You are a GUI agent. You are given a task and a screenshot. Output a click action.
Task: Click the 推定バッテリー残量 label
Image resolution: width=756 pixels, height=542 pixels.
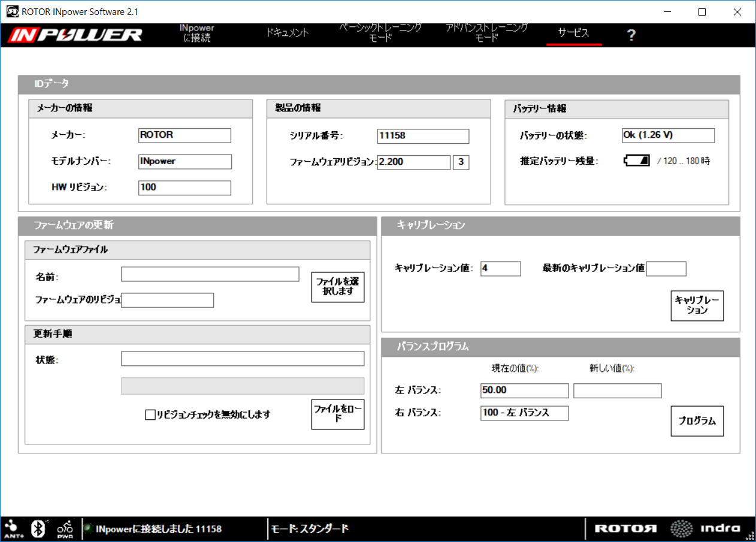(x=559, y=161)
